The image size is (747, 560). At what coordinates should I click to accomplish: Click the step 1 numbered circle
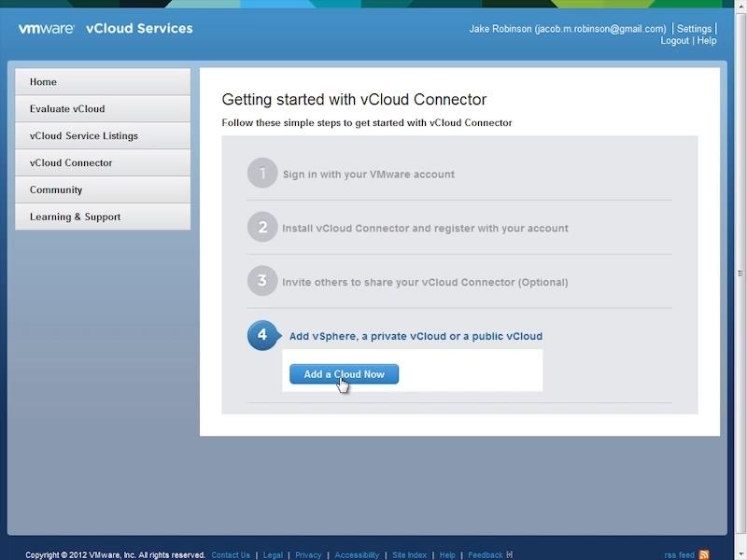point(262,173)
